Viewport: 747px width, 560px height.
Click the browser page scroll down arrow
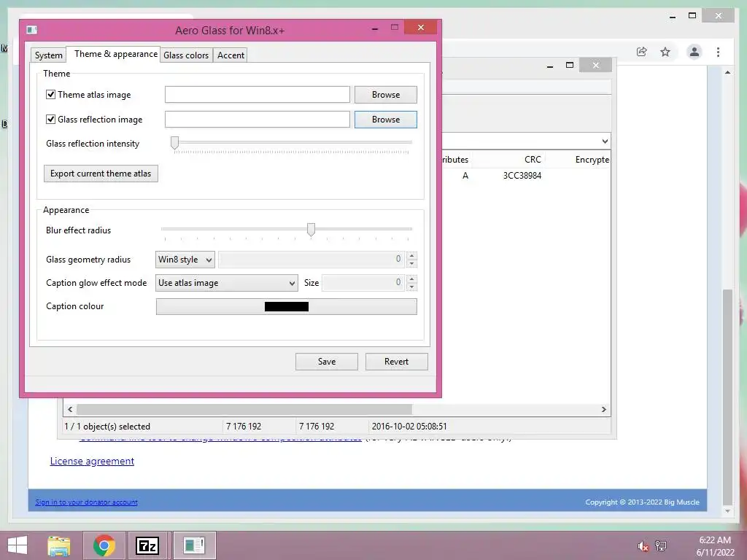727,511
